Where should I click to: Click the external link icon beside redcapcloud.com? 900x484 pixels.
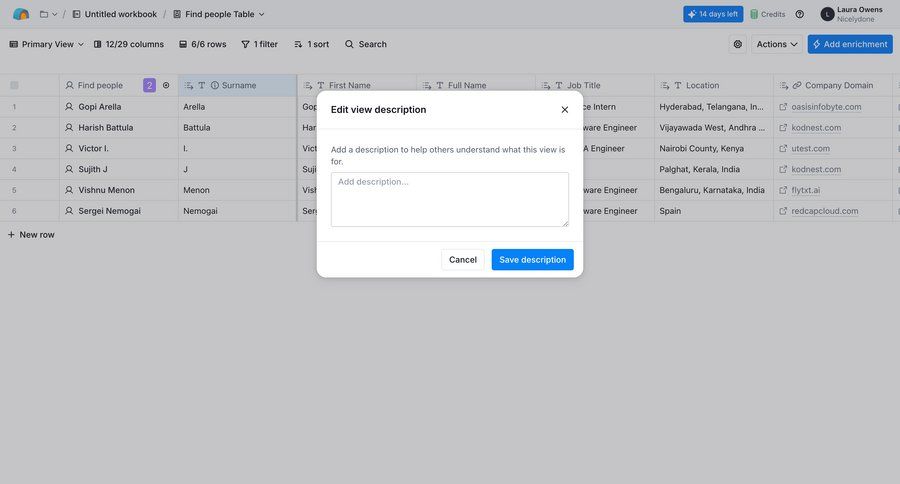click(x=783, y=211)
